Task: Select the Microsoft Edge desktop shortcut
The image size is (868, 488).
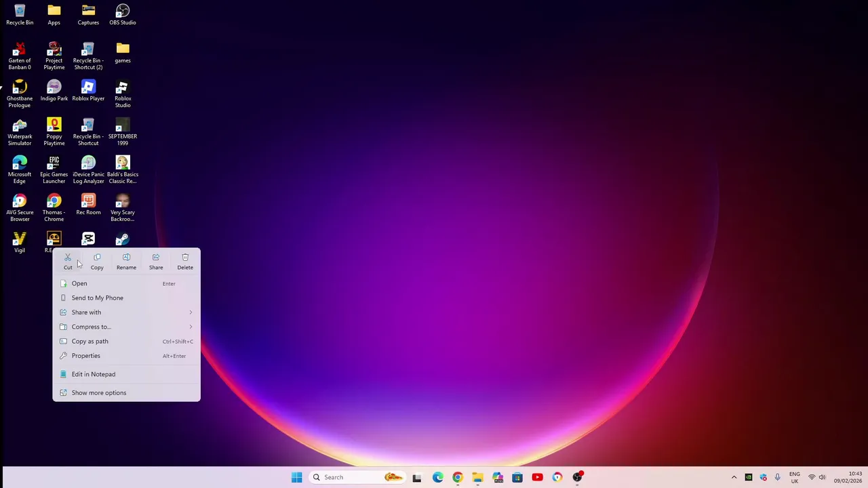Action: (20, 169)
